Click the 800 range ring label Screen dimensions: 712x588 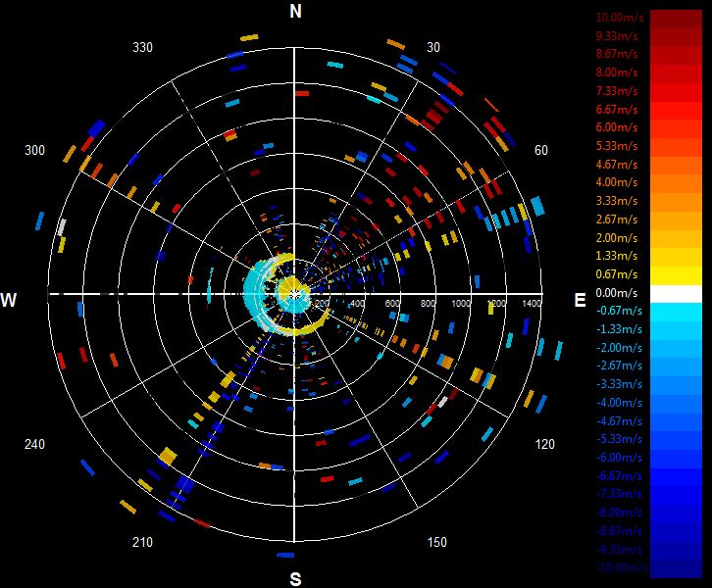click(x=428, y=303)
